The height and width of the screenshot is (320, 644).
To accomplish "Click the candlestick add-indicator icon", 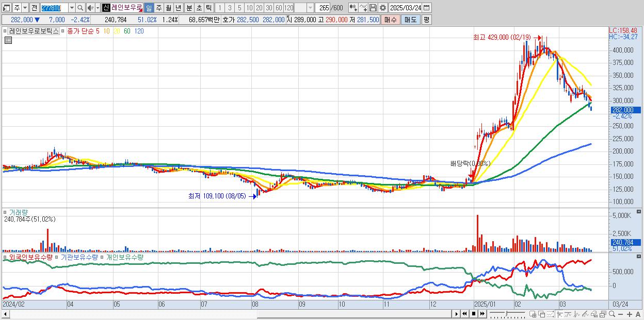I will click(353, 8).
